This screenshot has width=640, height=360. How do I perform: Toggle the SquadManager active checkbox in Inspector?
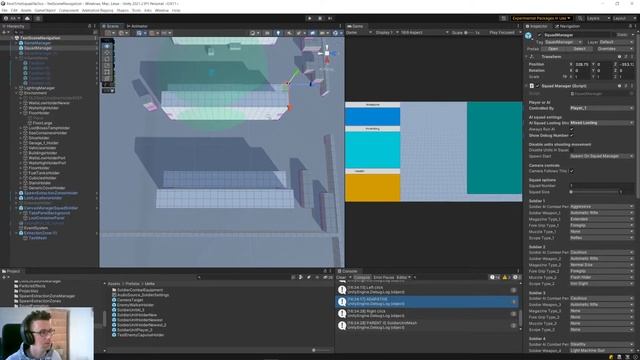point(540,35)
